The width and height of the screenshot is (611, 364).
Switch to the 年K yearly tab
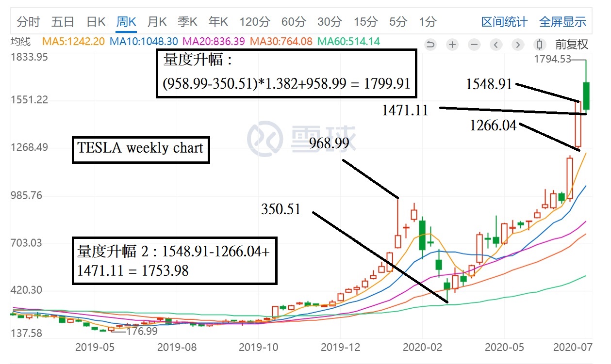point(218,22)
